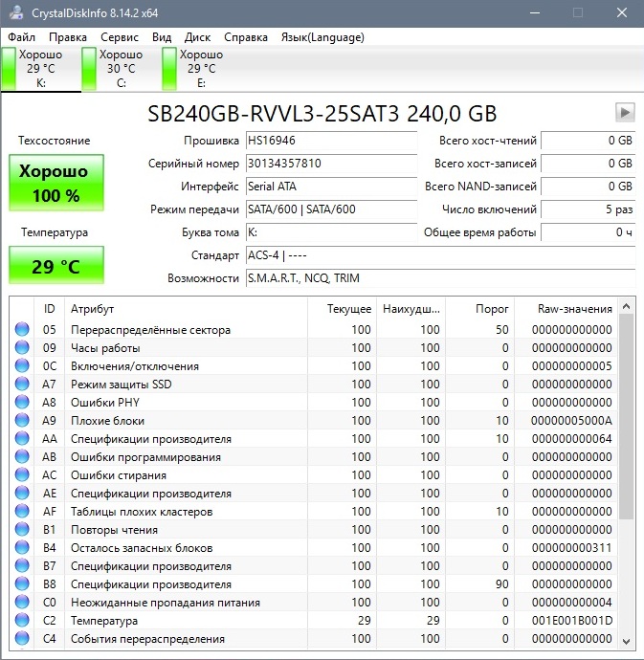Sort by the Raw-значения column header
644x660 pixels.
pyautogui.click(x=574, y=309)
